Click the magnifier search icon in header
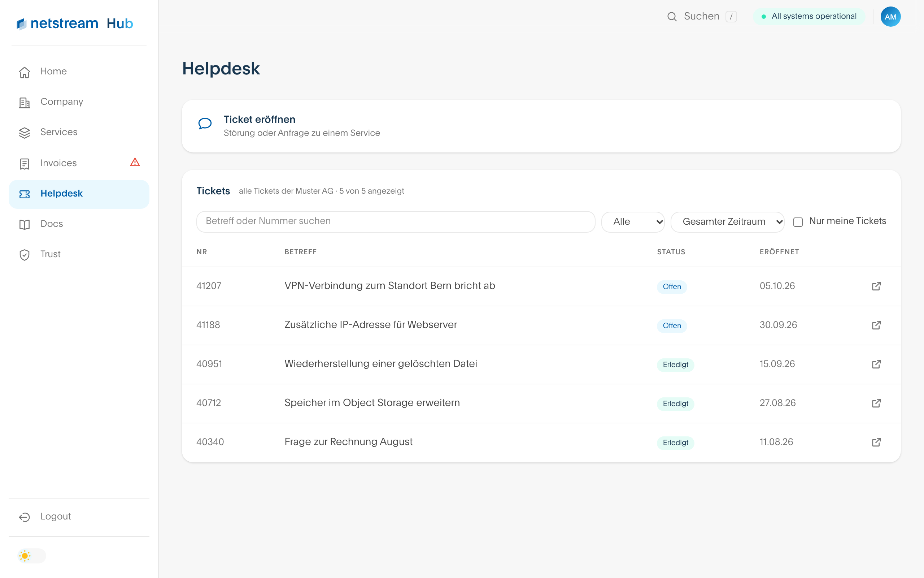Image resolution: width=924 pixels, height=578 pixels. pyautogui.click(x=672, y=17)
